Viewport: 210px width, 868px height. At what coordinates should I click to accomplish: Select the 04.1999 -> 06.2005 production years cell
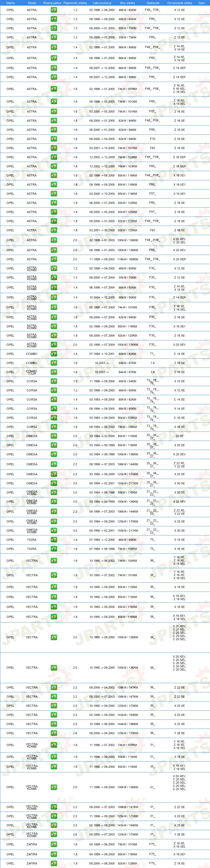tap(102, 844)
